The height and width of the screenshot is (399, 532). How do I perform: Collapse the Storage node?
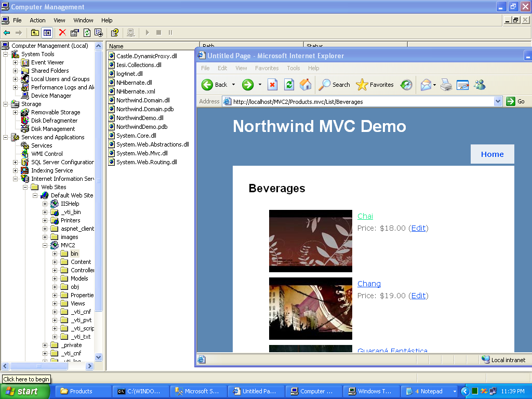tap(5, 104)
